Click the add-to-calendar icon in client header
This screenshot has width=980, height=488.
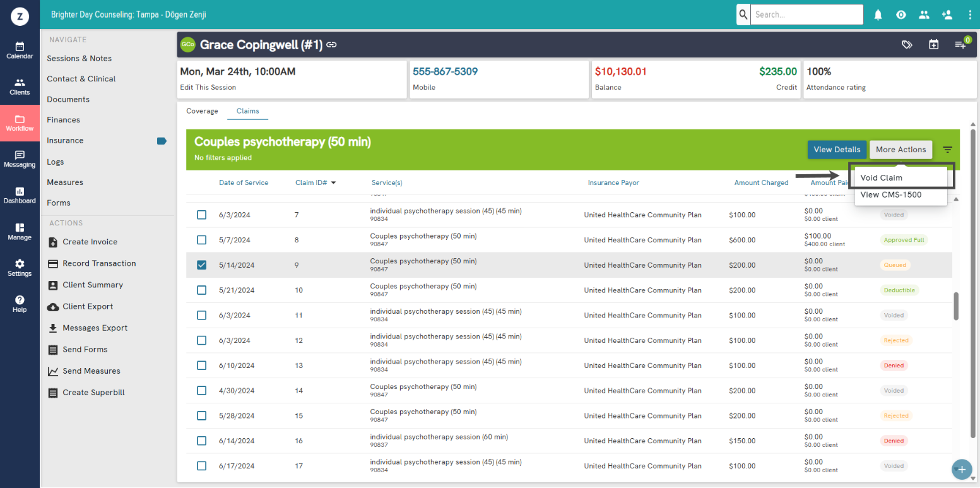(x=934, y=45)
